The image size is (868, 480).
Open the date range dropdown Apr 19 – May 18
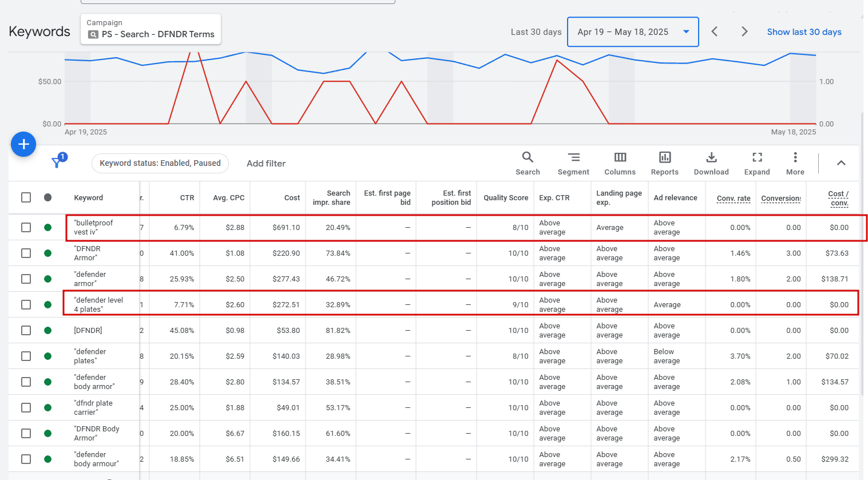pyautogui.click(x=633, y=32)
